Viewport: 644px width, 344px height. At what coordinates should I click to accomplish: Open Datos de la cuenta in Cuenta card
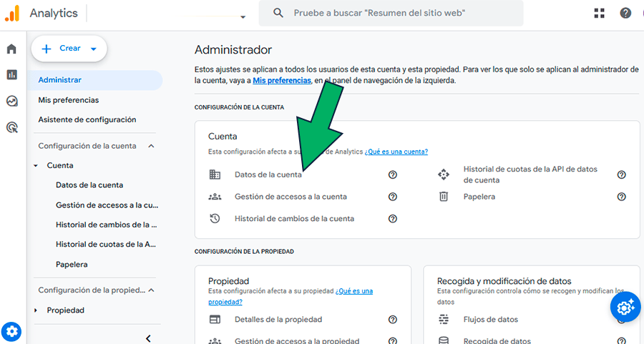coord(268,175)
